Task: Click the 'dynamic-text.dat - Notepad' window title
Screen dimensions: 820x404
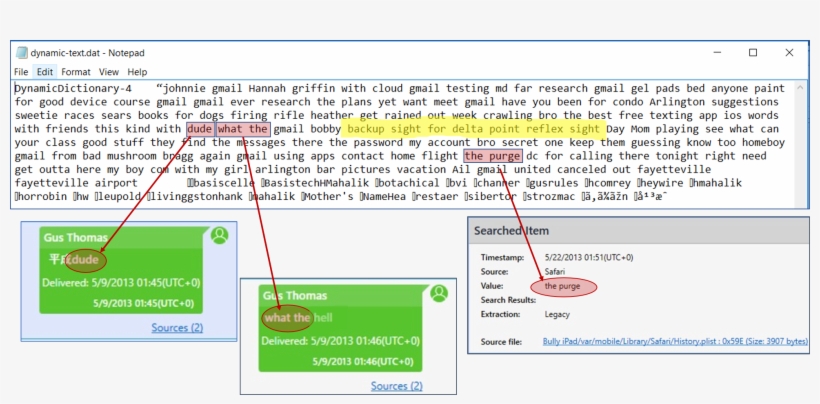Action: 87,53
